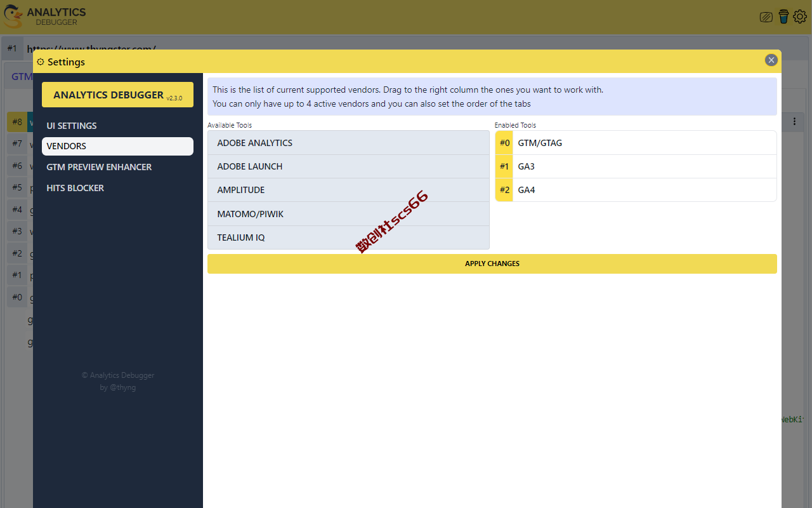Viewport: 812px width, 508px height.
Task: Select ADOBE ANALYTICS in Available Tools
Action: coord(348,143)
